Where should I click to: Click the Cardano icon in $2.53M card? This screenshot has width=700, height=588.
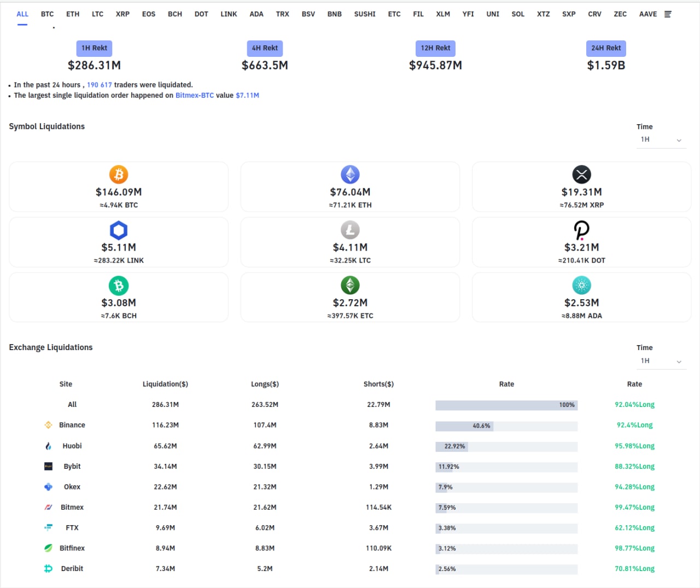[581, 286]
